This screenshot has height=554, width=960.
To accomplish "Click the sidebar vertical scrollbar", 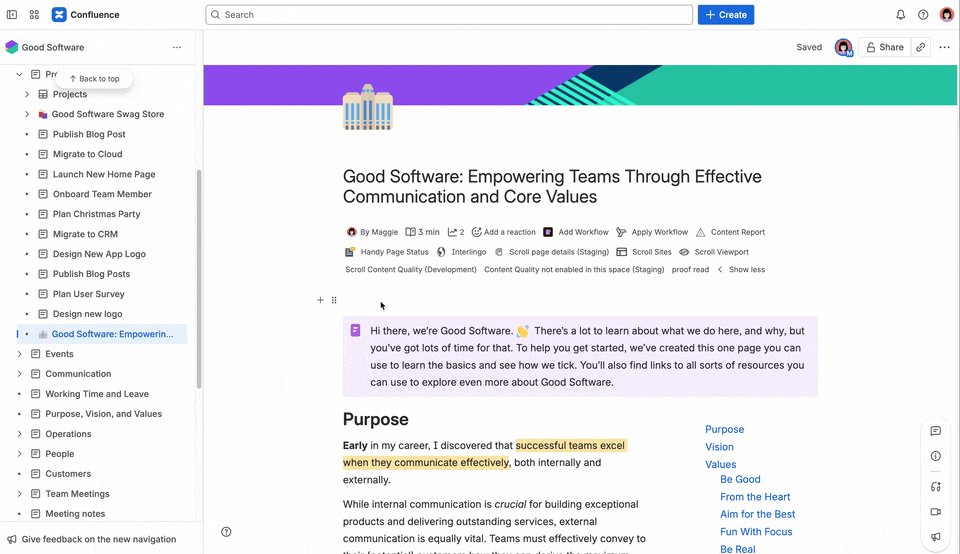I will coord(199,279).
